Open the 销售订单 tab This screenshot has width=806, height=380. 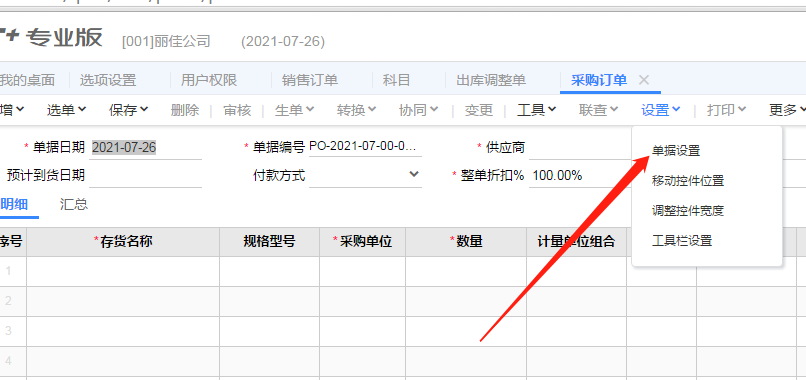pyautogui.click(x=310, y=80)
